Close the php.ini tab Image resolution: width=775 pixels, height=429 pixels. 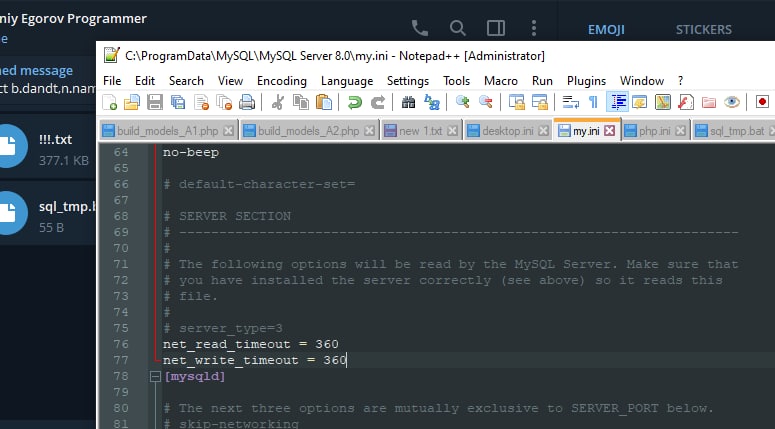(x=681, y=131)
